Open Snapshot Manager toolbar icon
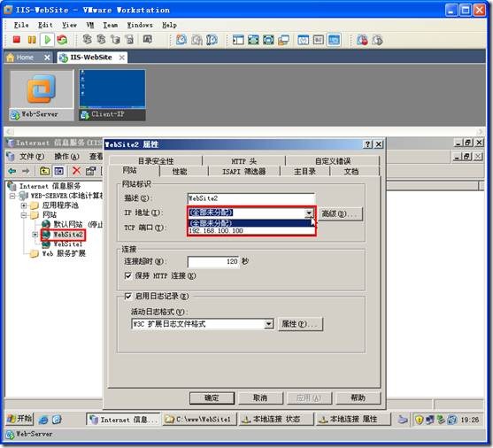The height and width of the screenshot is (448, 493). [x=212, y=40]
